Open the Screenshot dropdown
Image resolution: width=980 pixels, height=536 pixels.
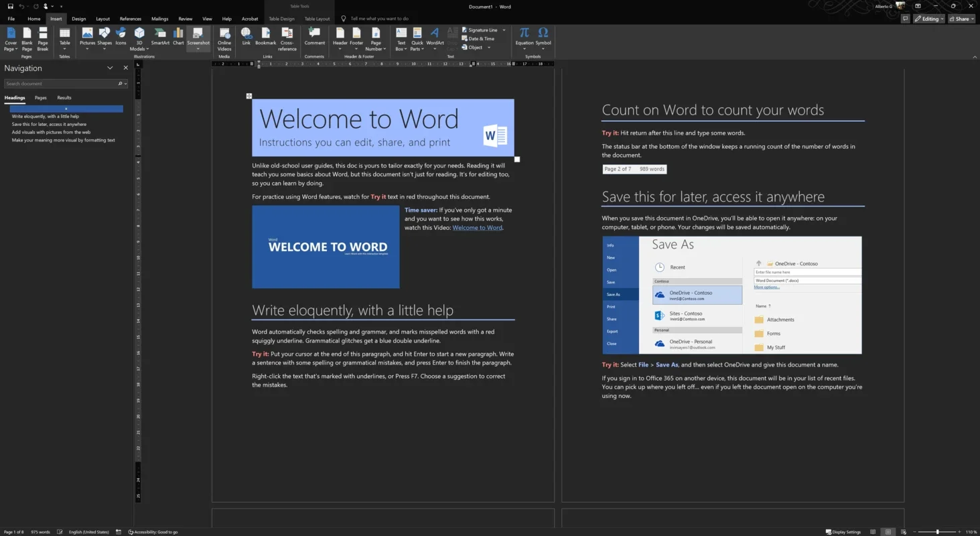[198, 39]
